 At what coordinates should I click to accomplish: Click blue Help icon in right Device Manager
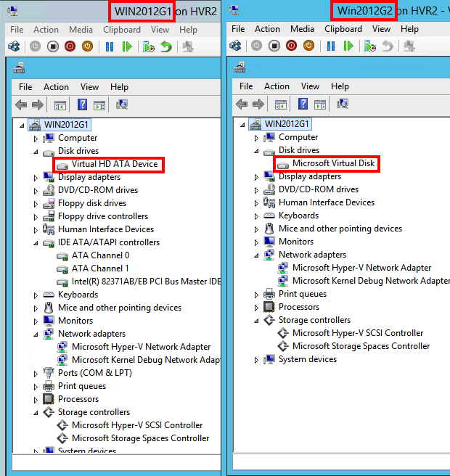click(303, 104)
